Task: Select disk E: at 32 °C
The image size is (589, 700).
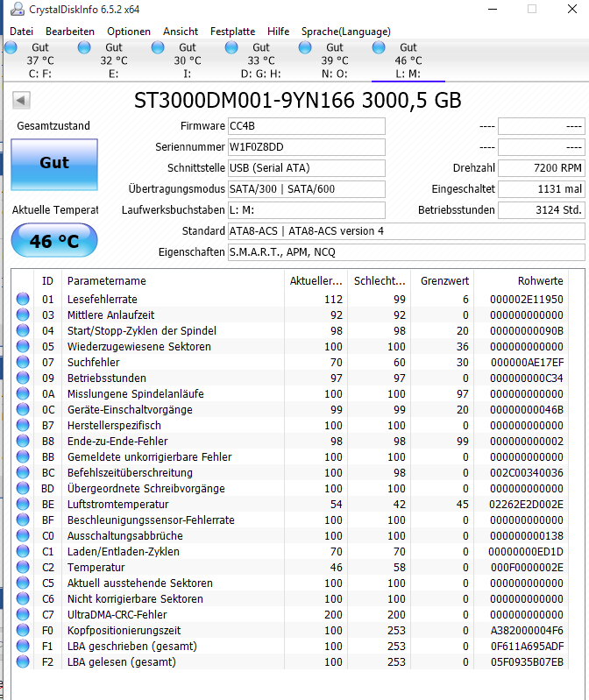Action: click(x=114, y=60)
